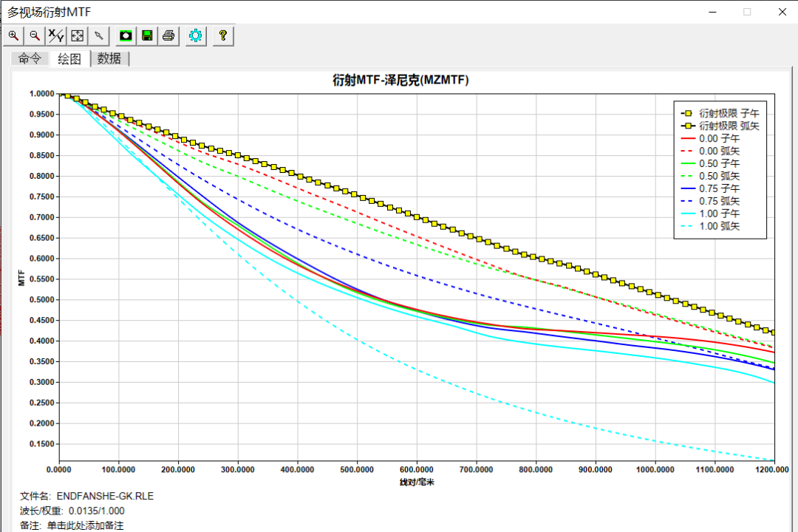Click the chart title 衍射MTF-泽尼克(MZMTF)
This screenshot has height=532, width=798.
(400, 80)
